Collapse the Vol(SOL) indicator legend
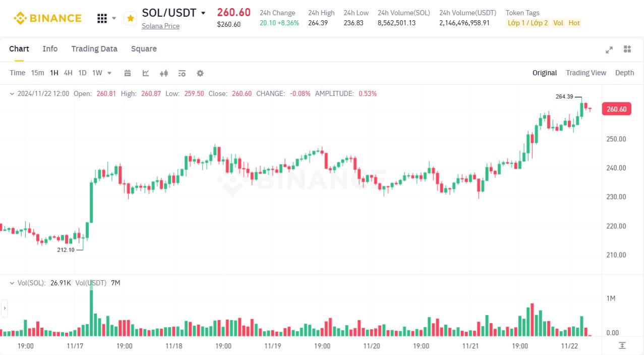The width and height of the screenshot is (644, 355). point(12,283)
